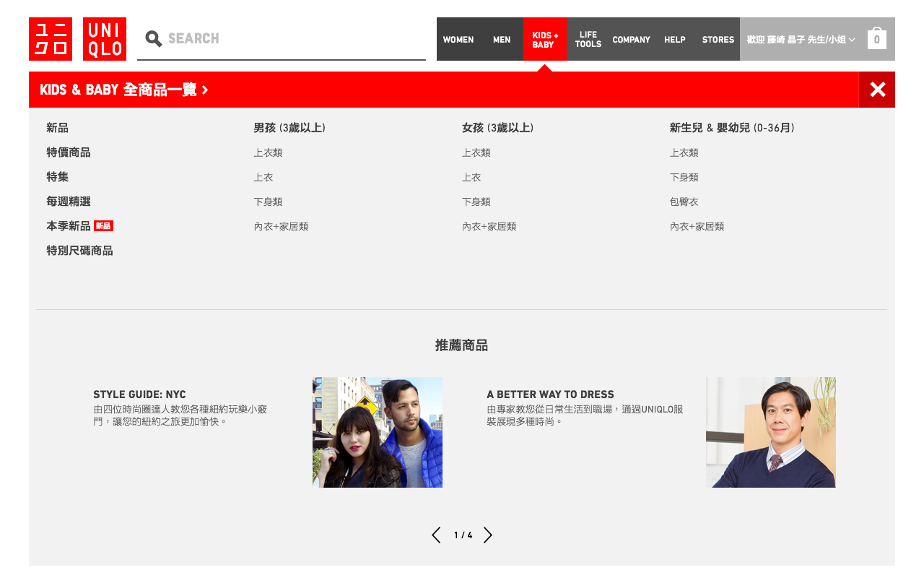
Task: Open the LIFE TOOLS menu
Action: click(x=588, y=40)
